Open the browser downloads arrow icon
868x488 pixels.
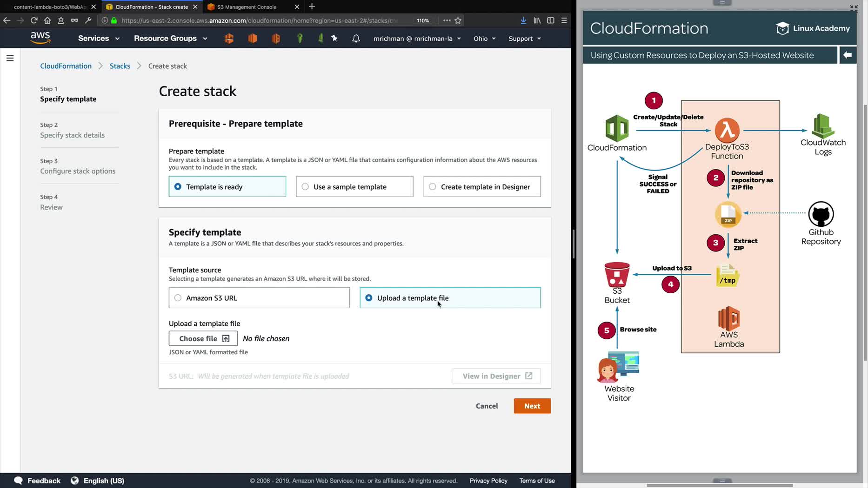[x=523, y=20]
